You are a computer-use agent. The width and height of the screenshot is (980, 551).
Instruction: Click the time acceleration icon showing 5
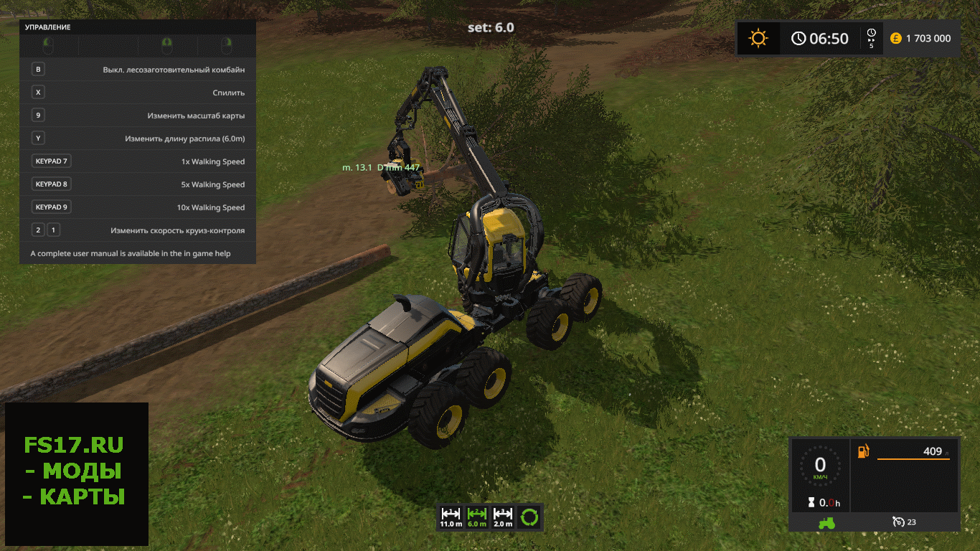[x=872, y=38]
